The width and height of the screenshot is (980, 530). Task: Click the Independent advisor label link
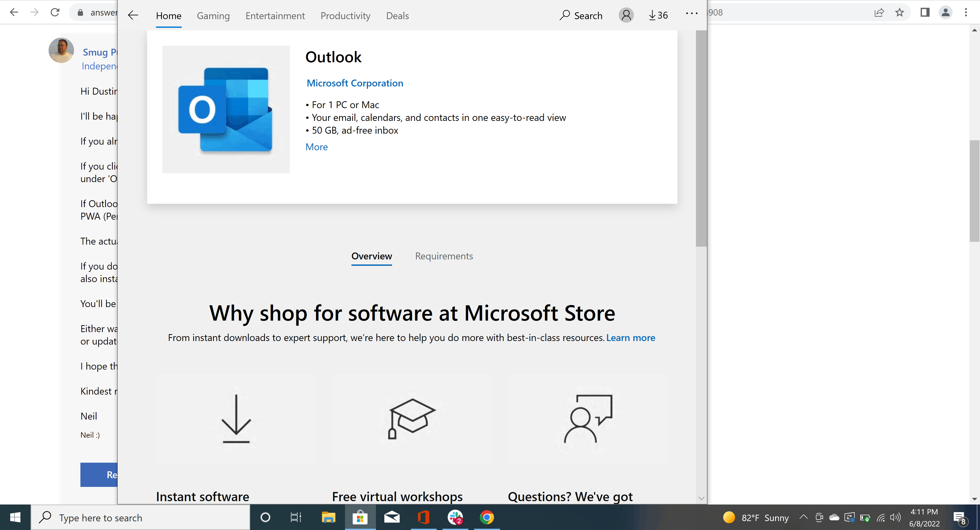100,66
